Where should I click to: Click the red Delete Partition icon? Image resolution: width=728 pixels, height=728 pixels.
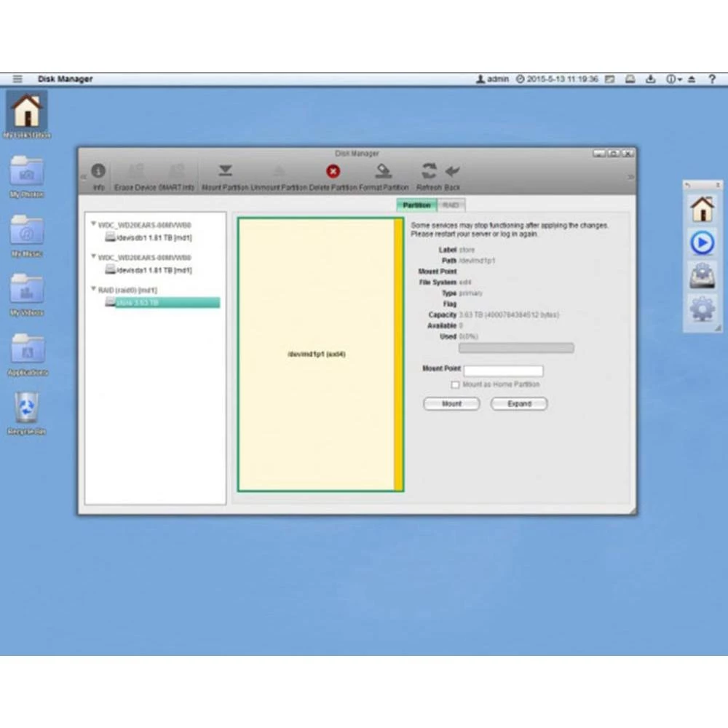click(333, 171)
